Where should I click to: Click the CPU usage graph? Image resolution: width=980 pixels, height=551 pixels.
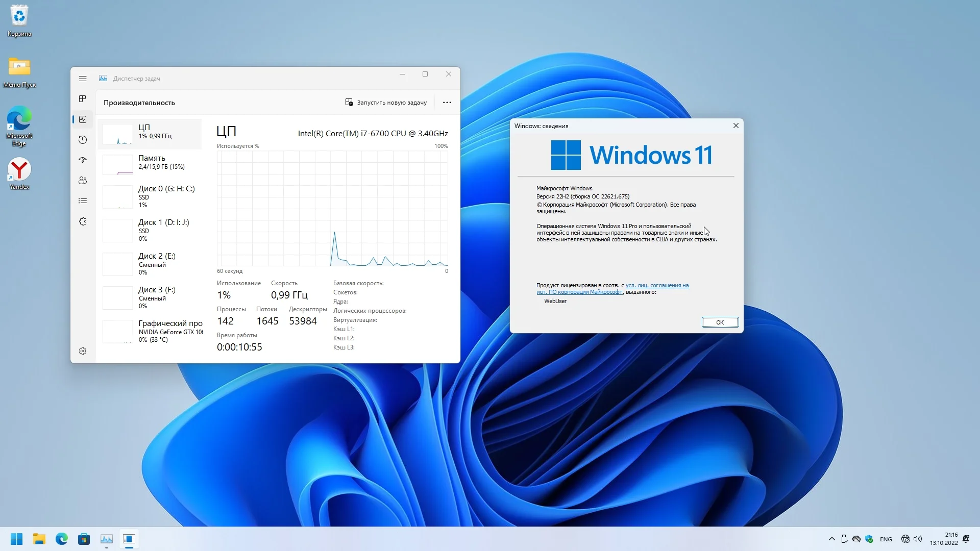coord(332,208)
